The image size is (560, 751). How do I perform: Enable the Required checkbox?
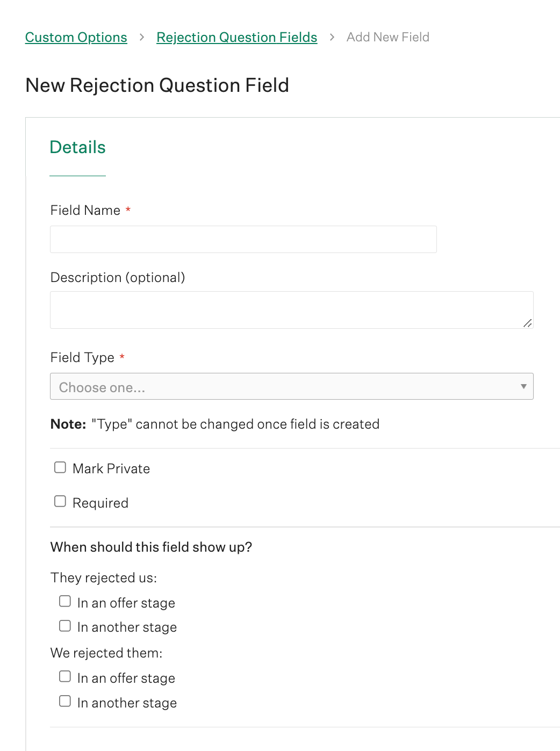(x=60, y=501)
